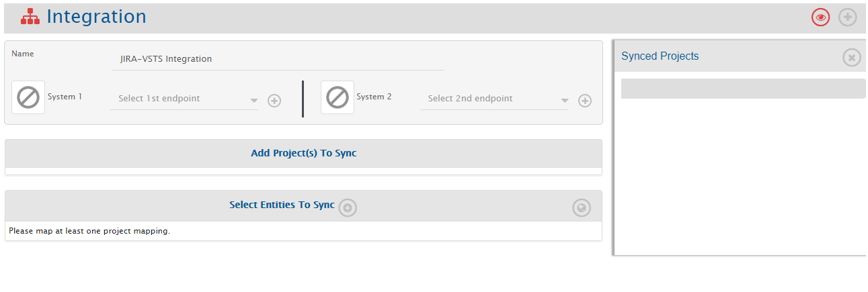The width and height of the screenshot is (868, 292).
Task: Open the Select 2nd endpoint dropdown
Action: [494, 99]
